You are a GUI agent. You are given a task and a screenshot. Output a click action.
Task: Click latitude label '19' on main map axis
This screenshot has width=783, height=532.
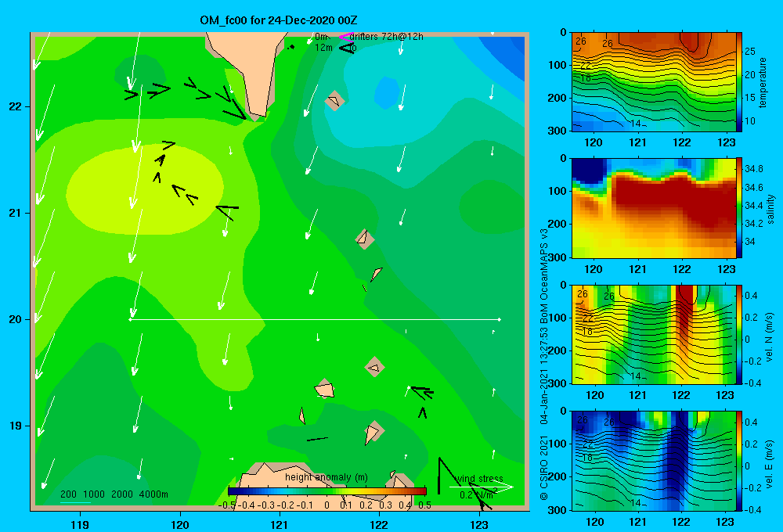click(x=16, y=426)
